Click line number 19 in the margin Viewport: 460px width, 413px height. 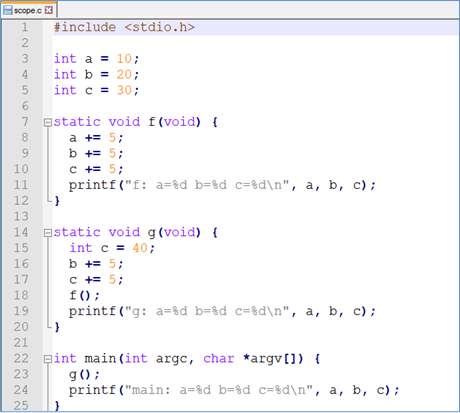(x=21, y=311)
